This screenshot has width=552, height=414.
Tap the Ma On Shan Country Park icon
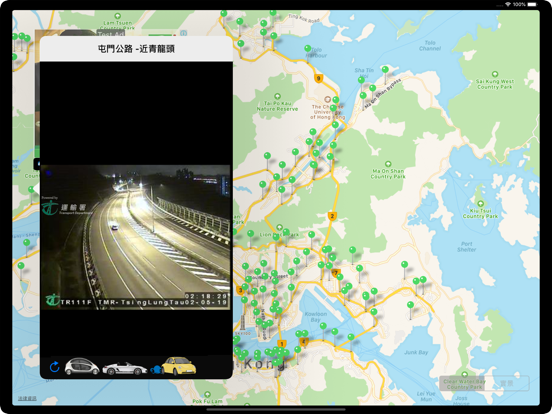pyautogui.click(x=388, y=164)
